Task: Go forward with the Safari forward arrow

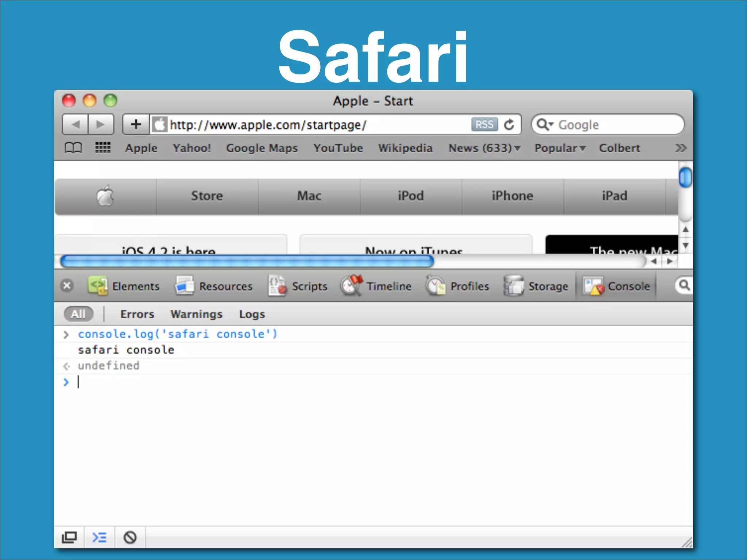Action: click(101, 125)
